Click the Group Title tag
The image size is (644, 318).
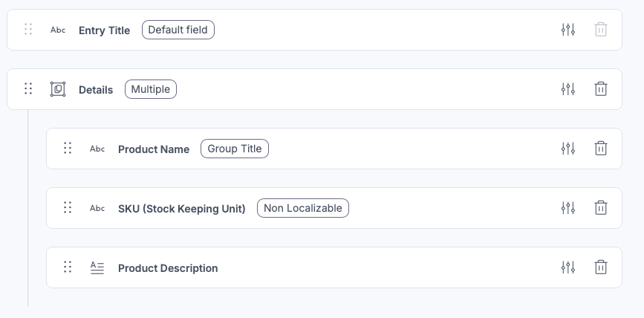[235, 149]
